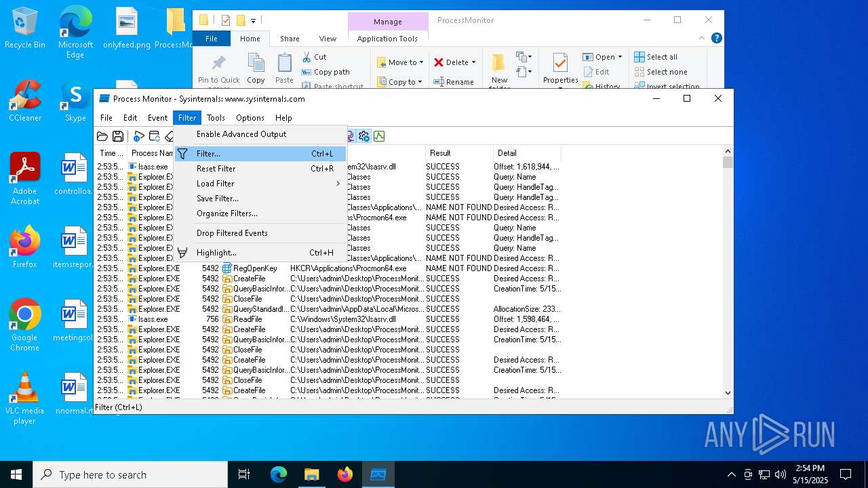The width and height of the screenshot is (868, 488).
Task: Click the Customize Quick Access Toolbar arrow
Action: (x=253, y=21)
